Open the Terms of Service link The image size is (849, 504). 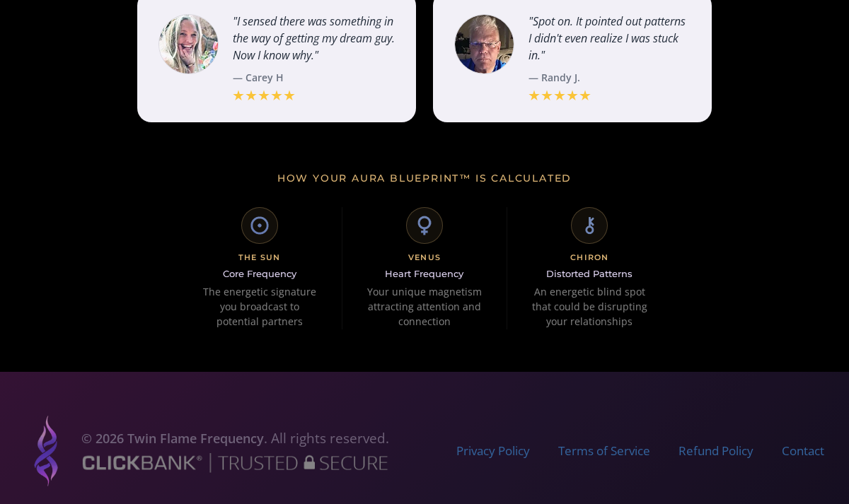click(604, 451)
